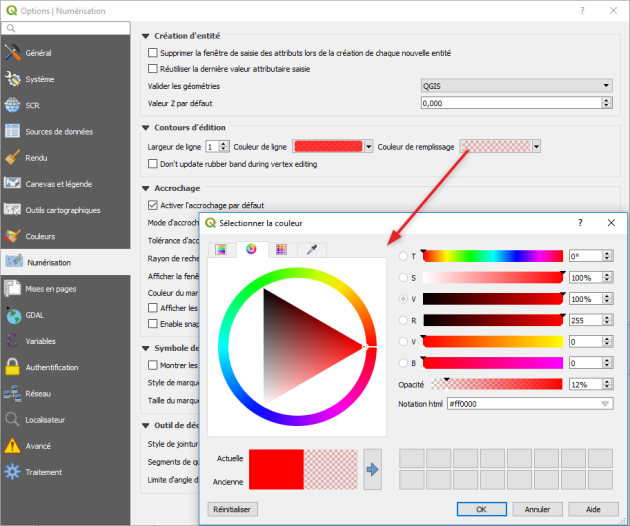Open the Réseau network icon

pyautogui.click(x=12, y=393)
